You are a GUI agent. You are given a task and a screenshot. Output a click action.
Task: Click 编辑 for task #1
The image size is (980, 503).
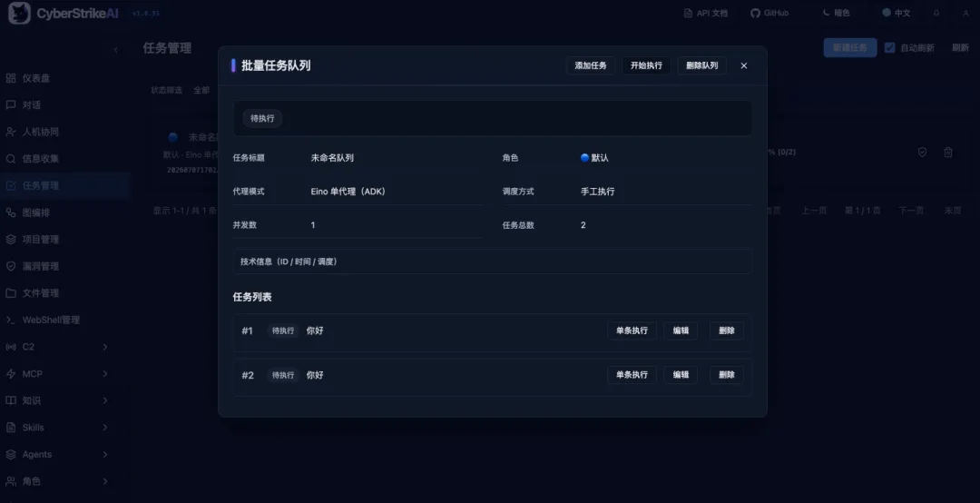pyautogui.click(x=681, y=330)
